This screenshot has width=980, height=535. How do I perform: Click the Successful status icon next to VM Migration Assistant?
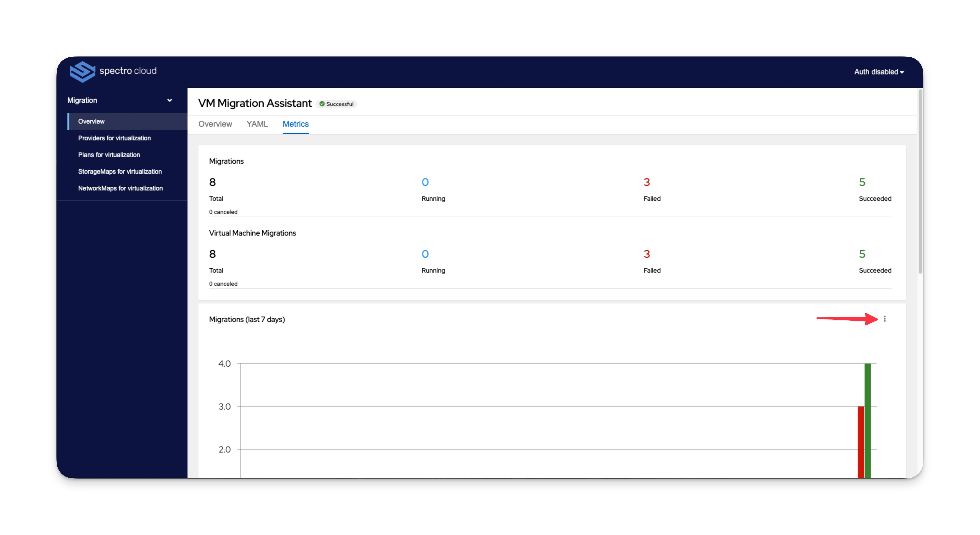click(x=322, y=103)
